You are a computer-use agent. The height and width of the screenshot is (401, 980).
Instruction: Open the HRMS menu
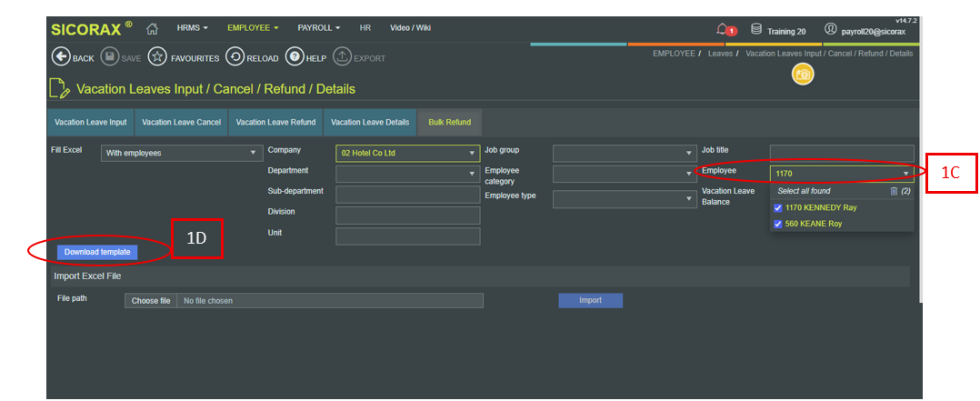pyautogui.click(x=192, y=28)
